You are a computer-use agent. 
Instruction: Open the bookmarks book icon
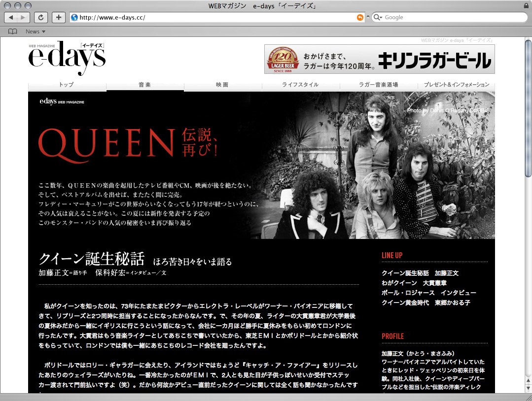13,32
